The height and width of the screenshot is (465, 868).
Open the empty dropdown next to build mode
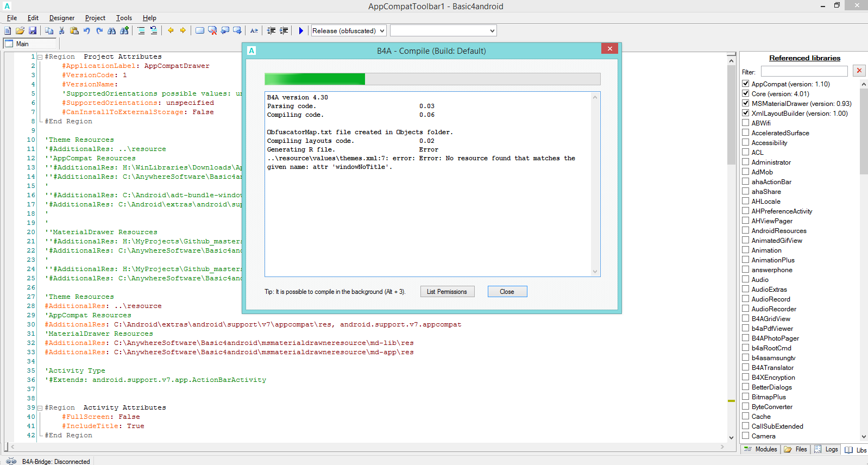[x=443, y=31]
